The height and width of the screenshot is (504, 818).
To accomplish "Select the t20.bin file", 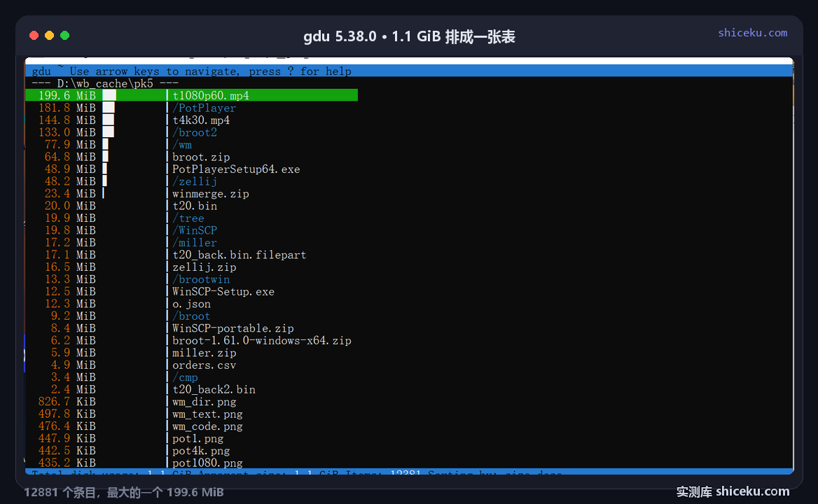I will tap(195, 206).
